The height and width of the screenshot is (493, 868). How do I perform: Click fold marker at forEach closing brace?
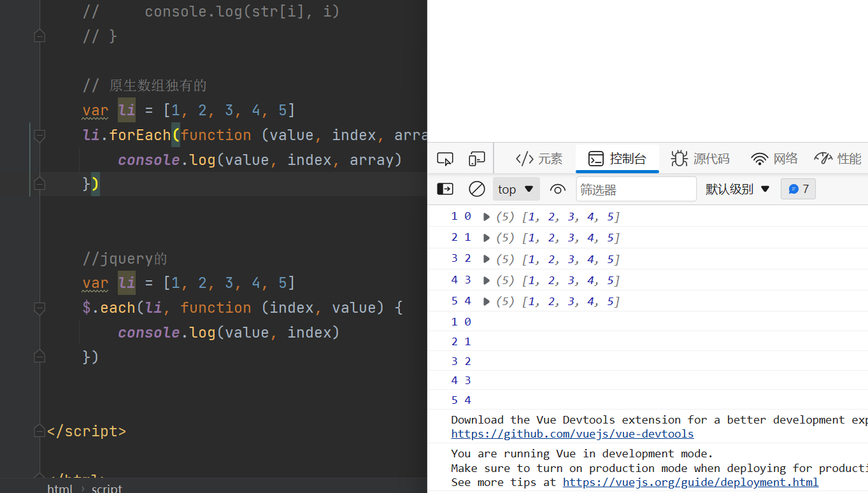click(39, 184)
